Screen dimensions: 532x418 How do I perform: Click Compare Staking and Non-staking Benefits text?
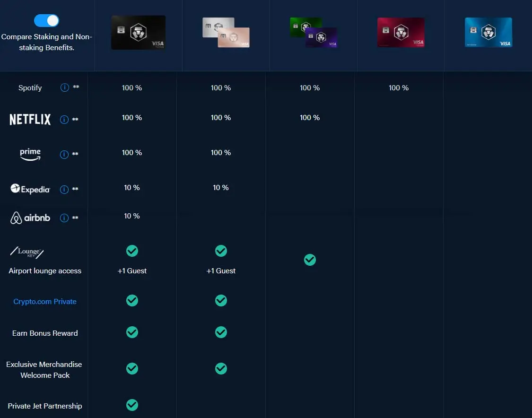(x=46, y=42)
